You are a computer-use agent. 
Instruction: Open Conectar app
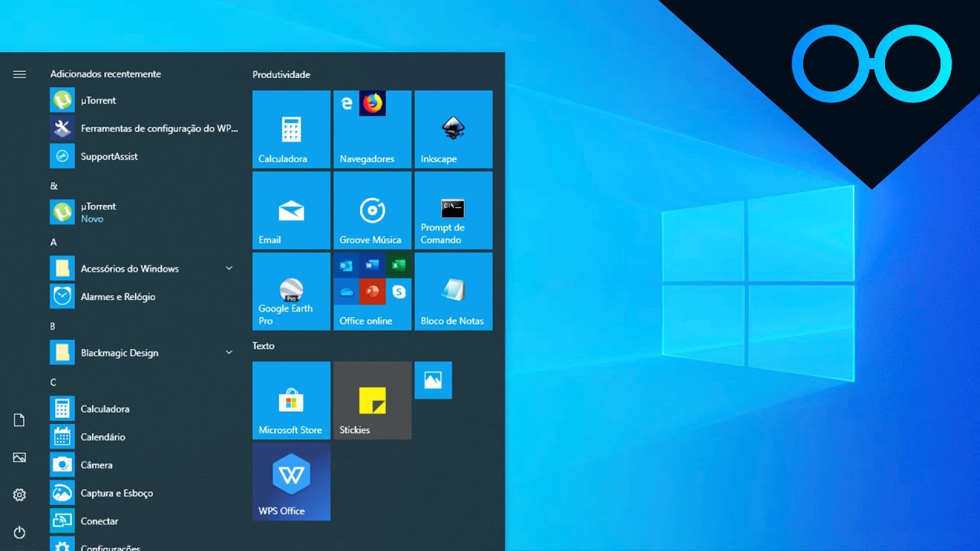pos(144,521)
